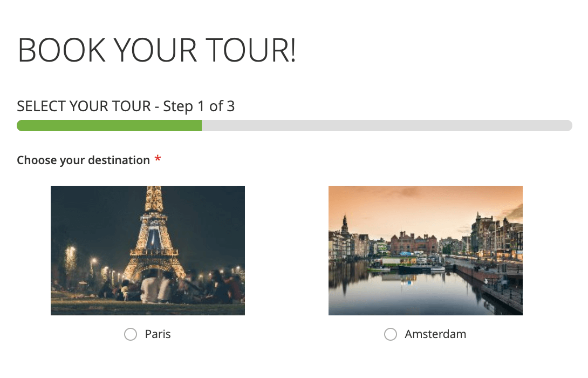
Task: Click the red required-field asterisk
Action: pyautogui.click(x=158, y=159)
